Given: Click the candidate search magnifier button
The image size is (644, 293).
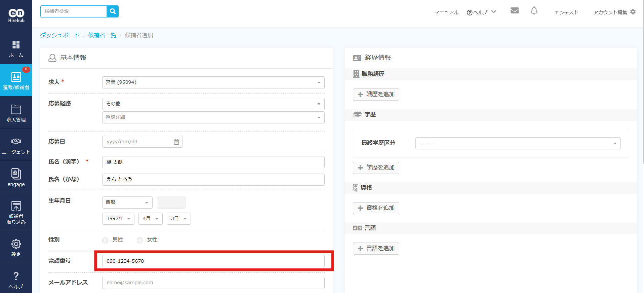Looking at the screenshot, I should [x=113, y=11].
